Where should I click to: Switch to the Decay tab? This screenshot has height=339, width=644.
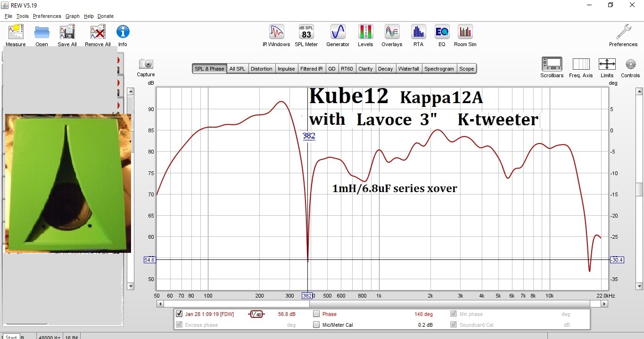pos(385,69)
